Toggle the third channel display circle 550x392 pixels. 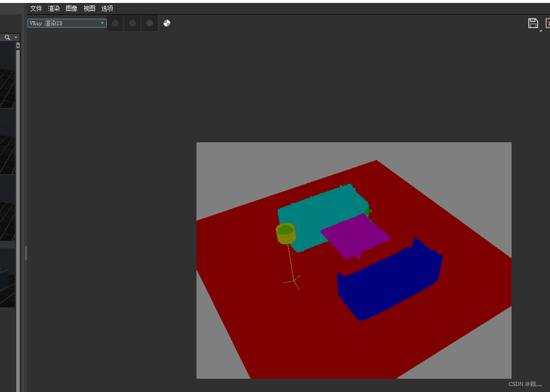tap(149, 23)
